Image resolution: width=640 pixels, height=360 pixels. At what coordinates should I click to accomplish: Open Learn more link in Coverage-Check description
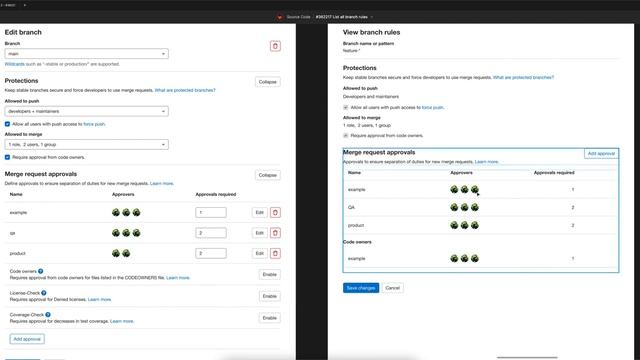pos(122,321)
